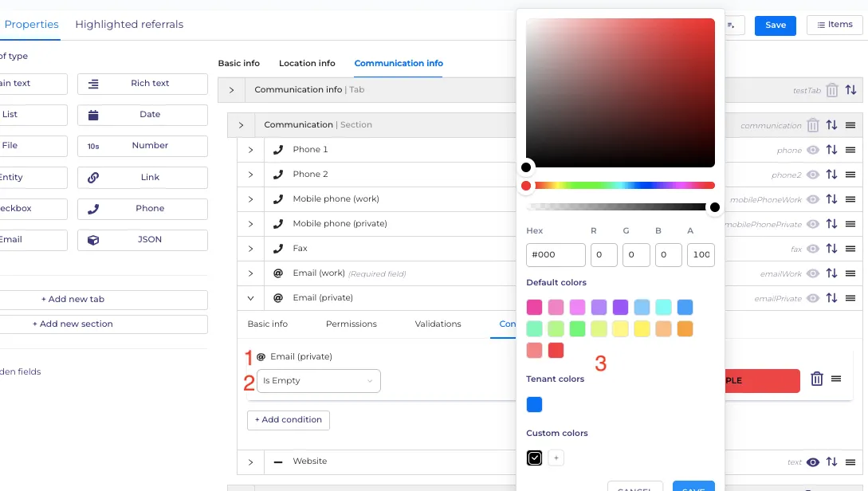
Task: Expand the Fax field
Action: pyautogui.click(x=250, y=249)
